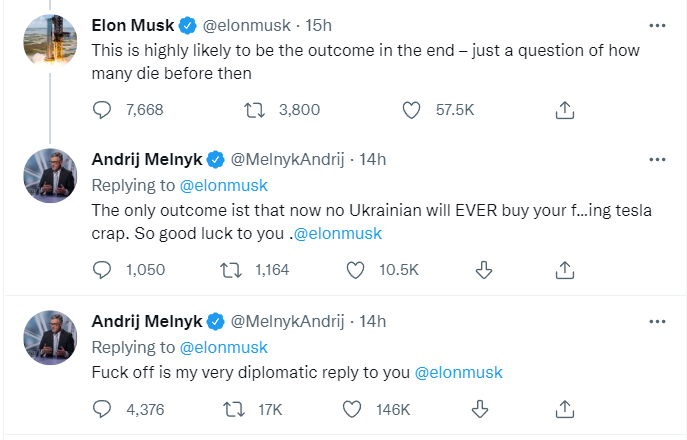Image resolution: width=687 pixels, height=440 pixels.
Task: Open more options on diplomatic reply tweet
Action: coord(656,321)
